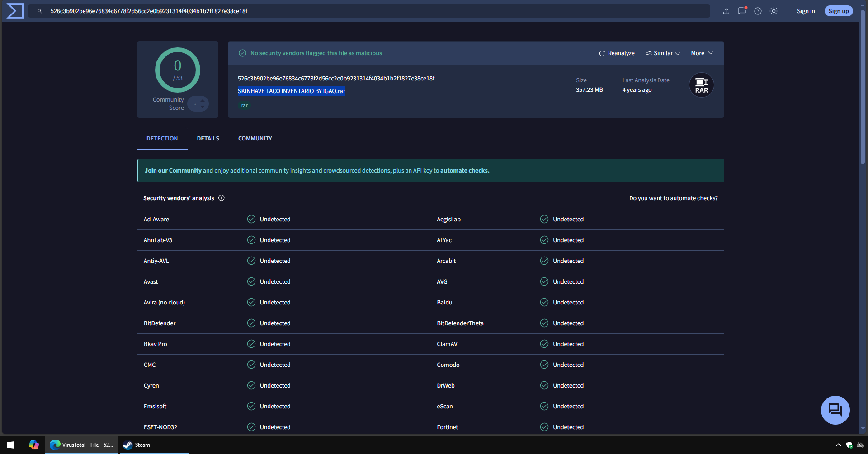Image resolution: width=868 pixels, height=454 pixels.
Task: Click the Comodo undetected check icon
Action: click(x=544, y=365)
